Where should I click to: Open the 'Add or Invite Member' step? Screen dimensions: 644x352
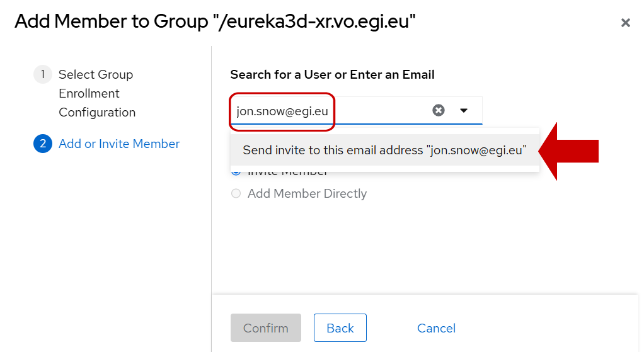(119, 144)
